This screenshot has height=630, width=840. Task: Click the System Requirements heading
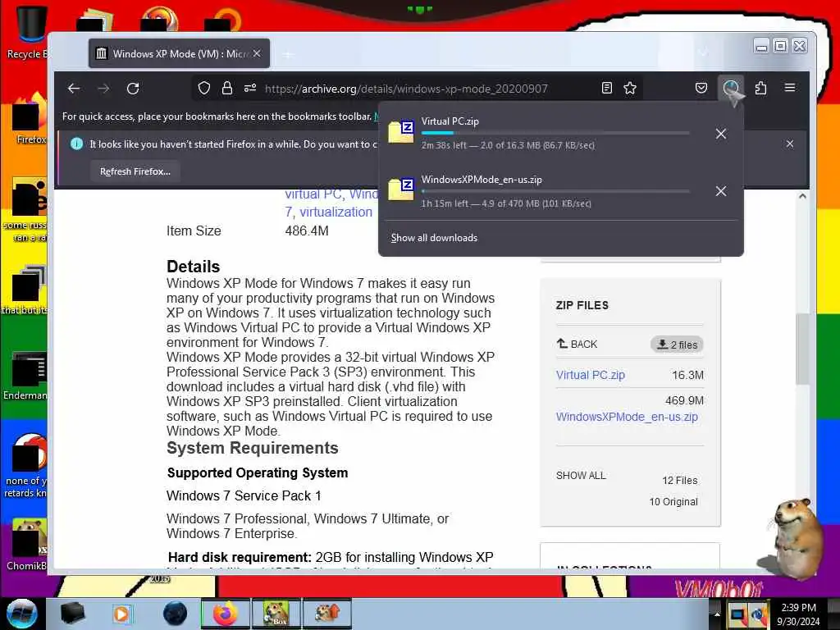click(253, 448)
